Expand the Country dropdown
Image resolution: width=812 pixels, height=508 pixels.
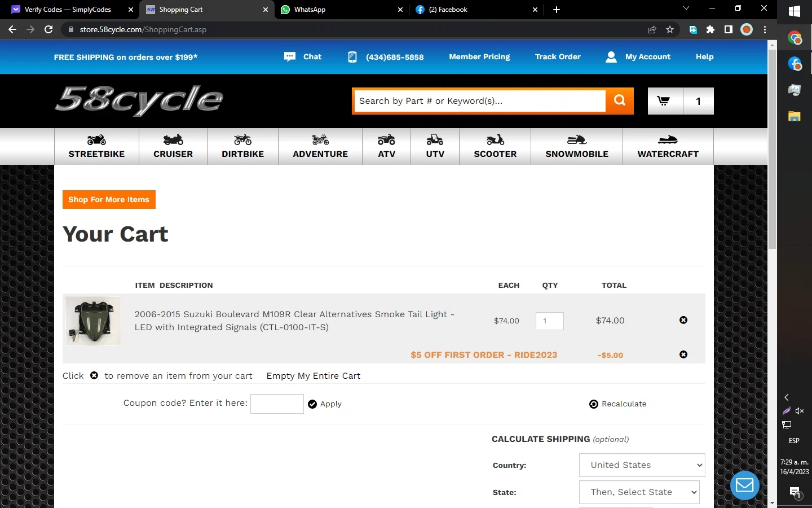642,465
